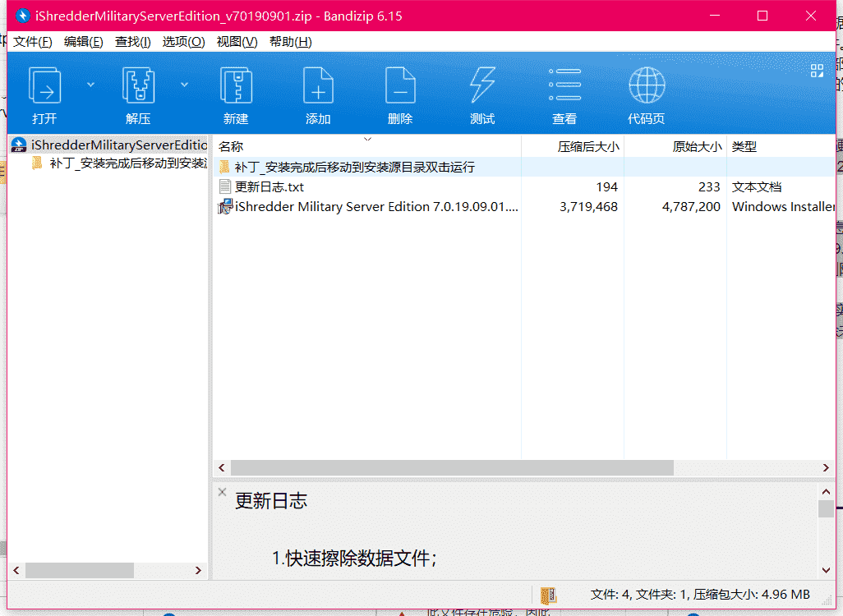Click the 文本文档 type cell
The width and height of the screenshot is (843, 616).
tap(757, 187)
